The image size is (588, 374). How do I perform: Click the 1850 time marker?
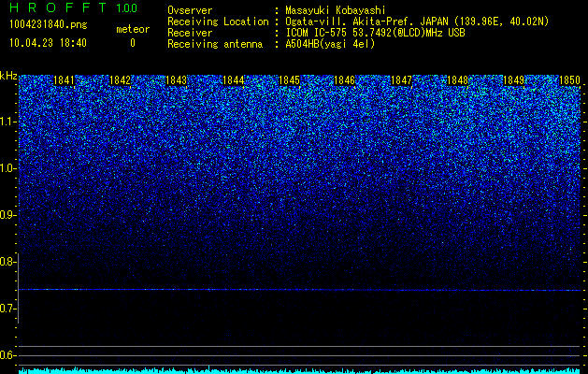[569, 80]
